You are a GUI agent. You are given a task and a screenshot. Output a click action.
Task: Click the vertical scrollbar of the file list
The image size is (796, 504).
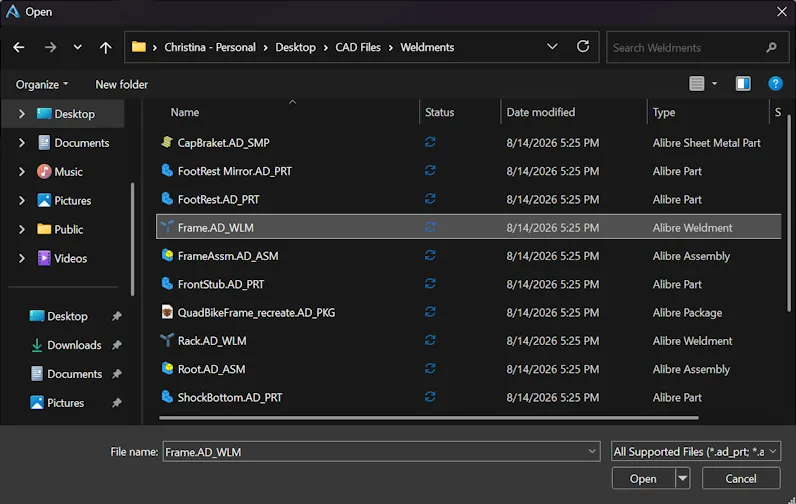788,213
